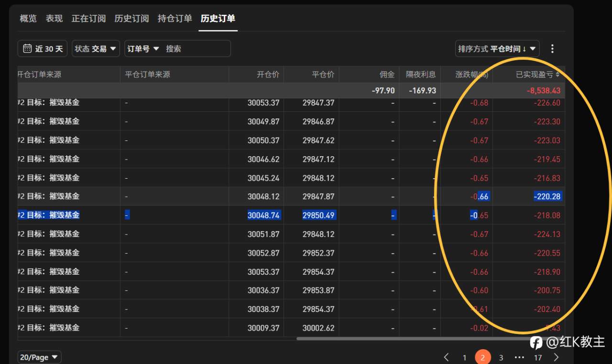Open the 状态 交易 status dropdown

click(x=96, y=49)
